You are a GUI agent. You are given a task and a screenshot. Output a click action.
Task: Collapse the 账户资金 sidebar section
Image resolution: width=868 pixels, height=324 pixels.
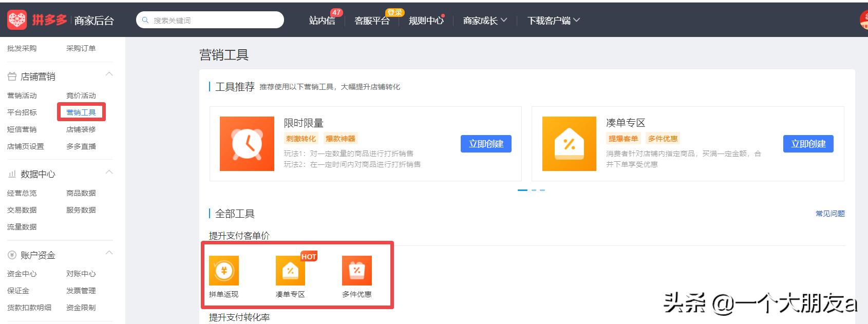(x=109, y=253)
